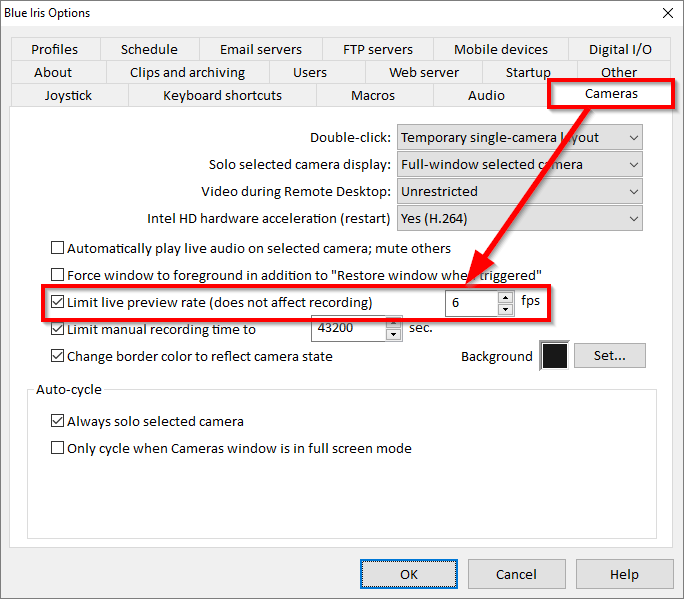684x599 pixels.
Task: Click the Set... background button
Action: 609,356
